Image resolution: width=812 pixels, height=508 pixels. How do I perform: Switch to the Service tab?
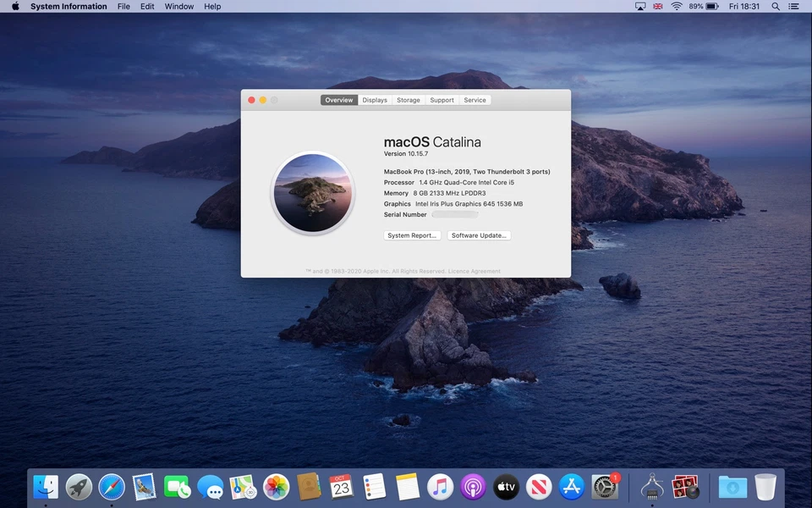click(475, 100)
